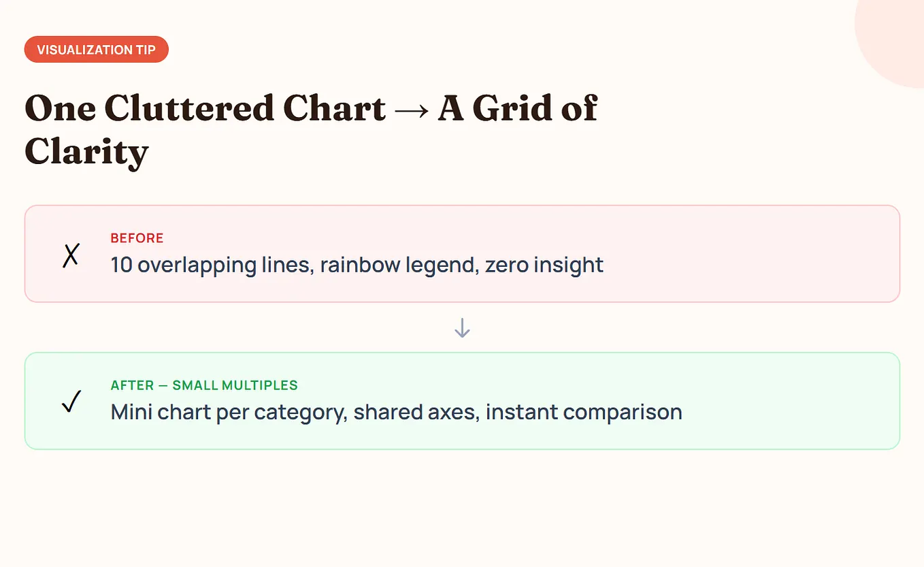Screen dimensions: 924x567
Task: Click the X mark icon in Before card
Action: pyautogui.click(x=71, y=255)
